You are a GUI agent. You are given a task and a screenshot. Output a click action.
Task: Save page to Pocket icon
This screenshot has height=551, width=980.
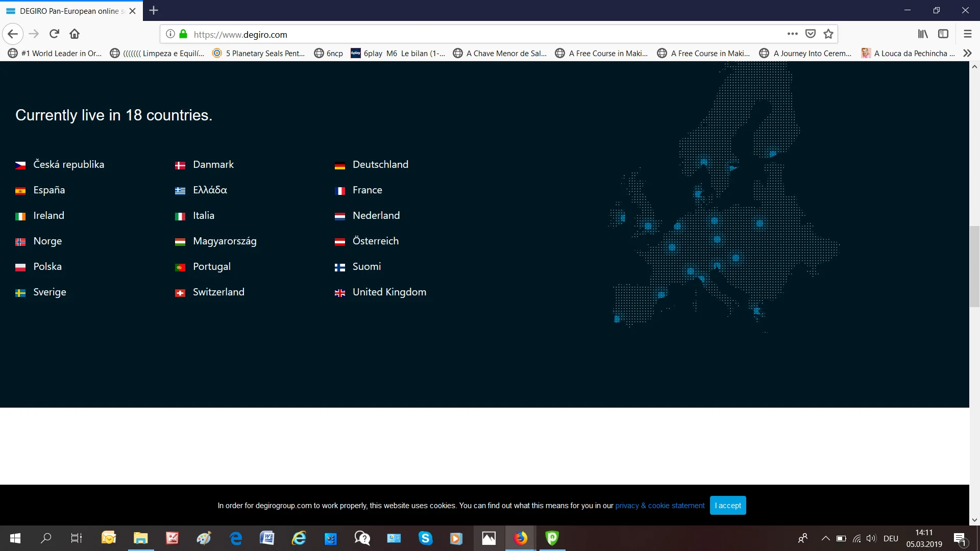coord(811,34)
